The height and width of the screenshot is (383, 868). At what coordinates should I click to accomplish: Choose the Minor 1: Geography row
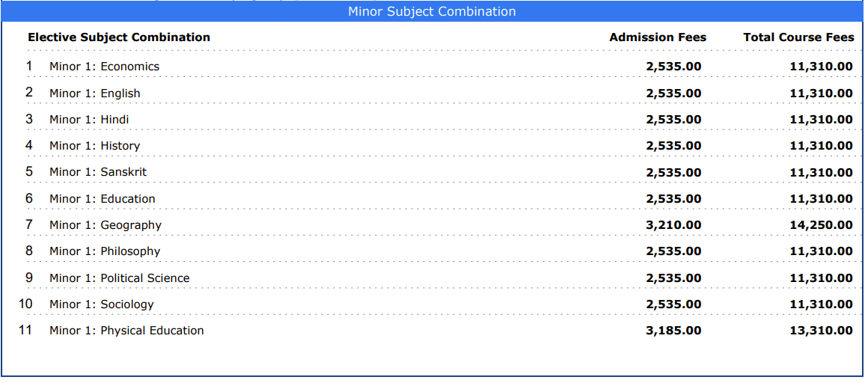tap(106, 225)
